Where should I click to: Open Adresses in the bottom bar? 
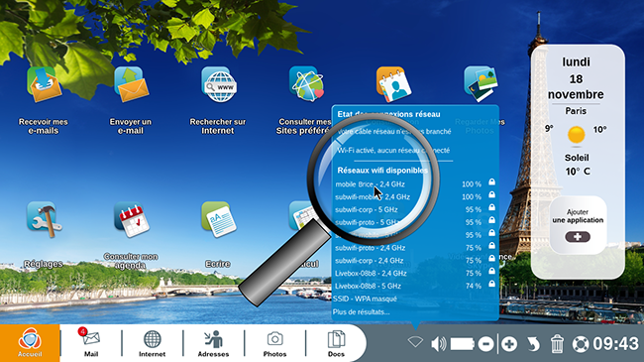tap(213, 343)
